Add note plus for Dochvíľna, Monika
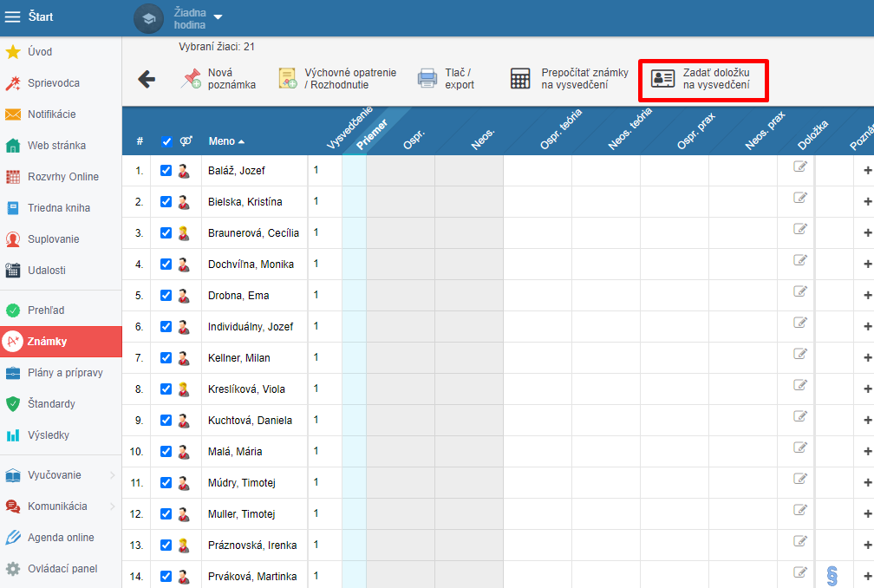Screen dimensions: 874x588 click(x=867, y=265)
